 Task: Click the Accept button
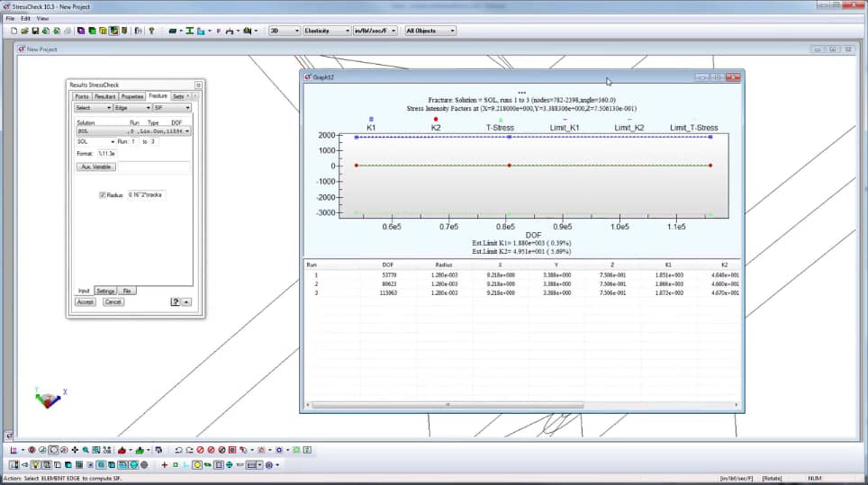86,302
